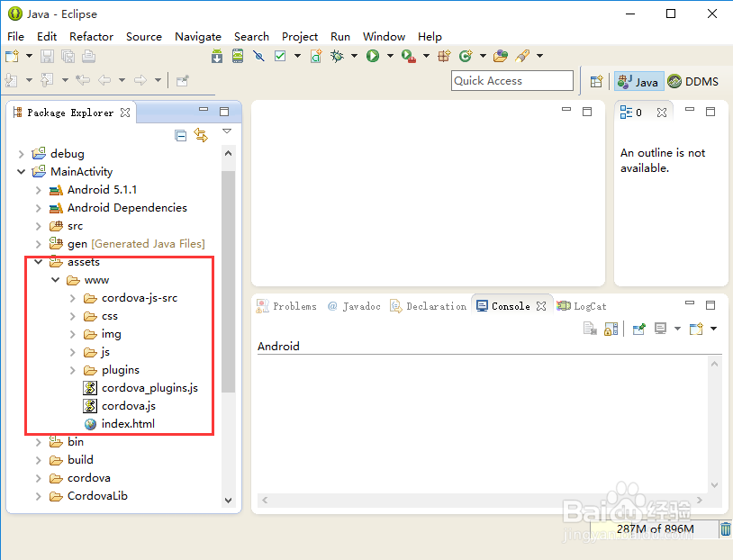Click the Quick Access field
The width and height of the screenshot is (733, 560).
pos(511,81)
